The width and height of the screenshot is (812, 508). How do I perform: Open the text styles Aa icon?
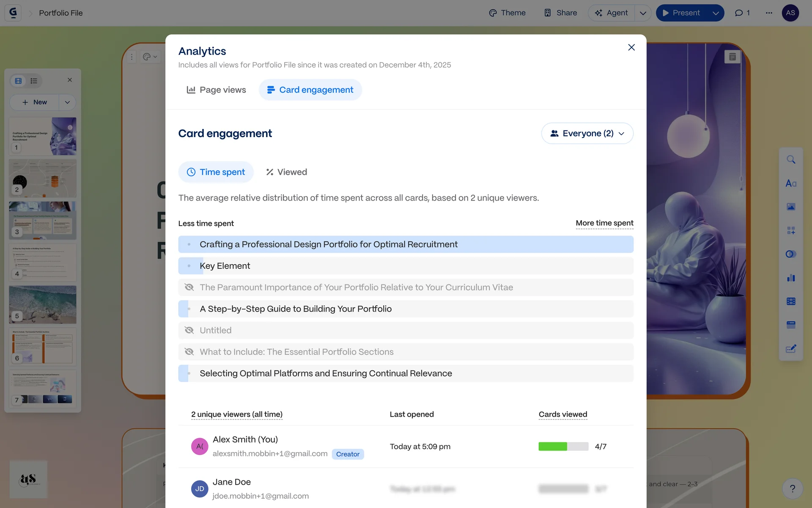791,183
